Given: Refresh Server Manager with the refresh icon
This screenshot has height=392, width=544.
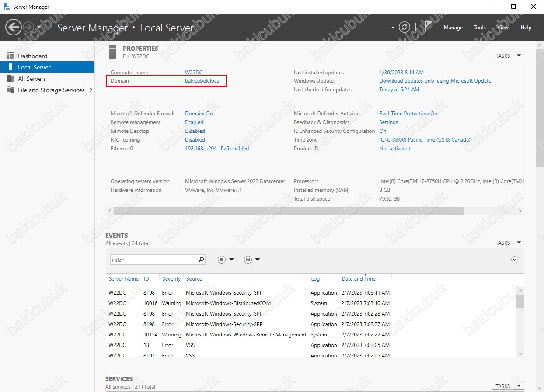Looking at the screenshot, I should tap(405, 27).
